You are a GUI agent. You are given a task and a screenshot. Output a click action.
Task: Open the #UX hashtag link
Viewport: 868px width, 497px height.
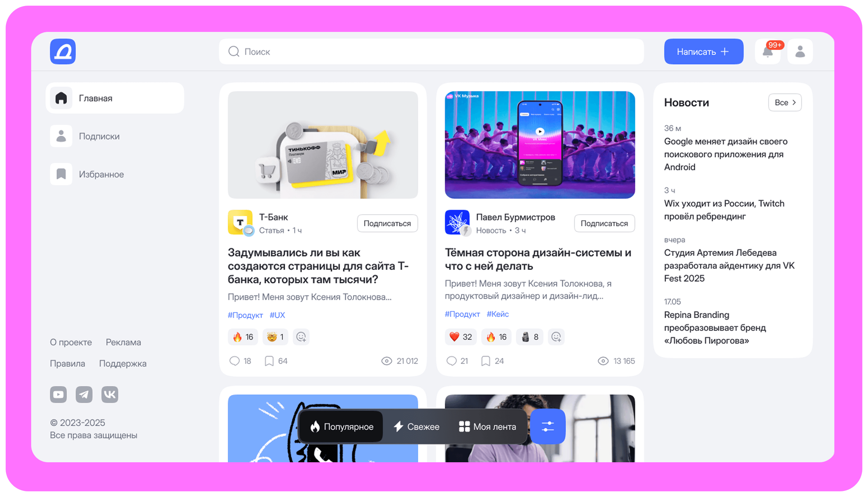(277, 315)
